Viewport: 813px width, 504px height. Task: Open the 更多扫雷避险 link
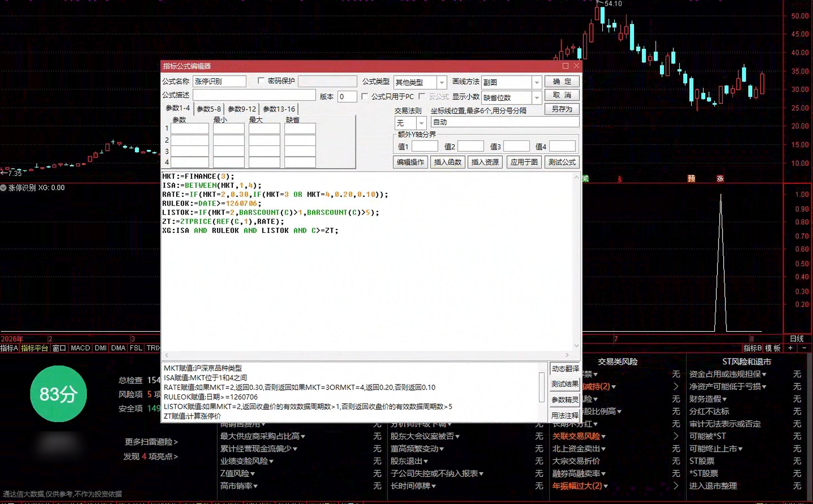(151, 442)
